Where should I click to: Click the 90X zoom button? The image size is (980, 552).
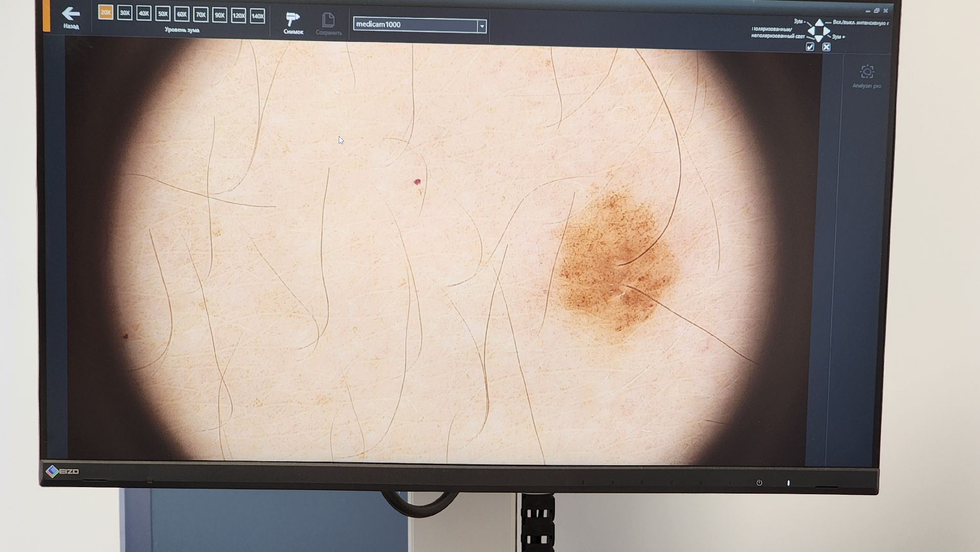(x=220, y=15)
